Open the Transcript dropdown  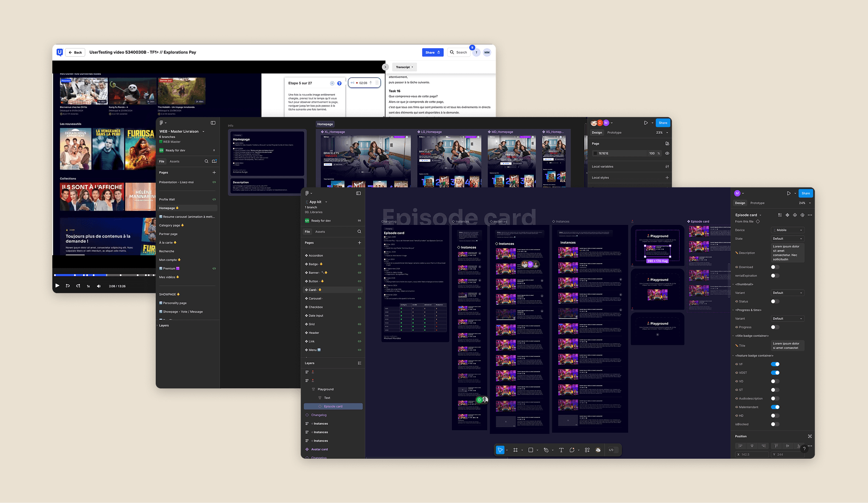coord(404,67)
